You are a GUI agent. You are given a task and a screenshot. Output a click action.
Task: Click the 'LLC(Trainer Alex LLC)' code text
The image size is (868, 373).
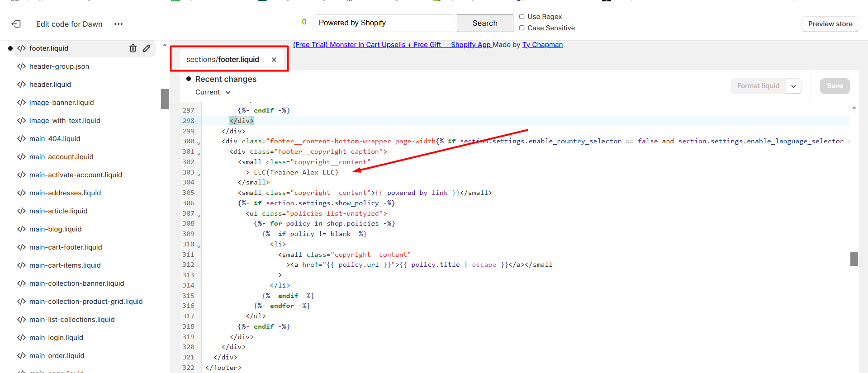tap(296, 172)
